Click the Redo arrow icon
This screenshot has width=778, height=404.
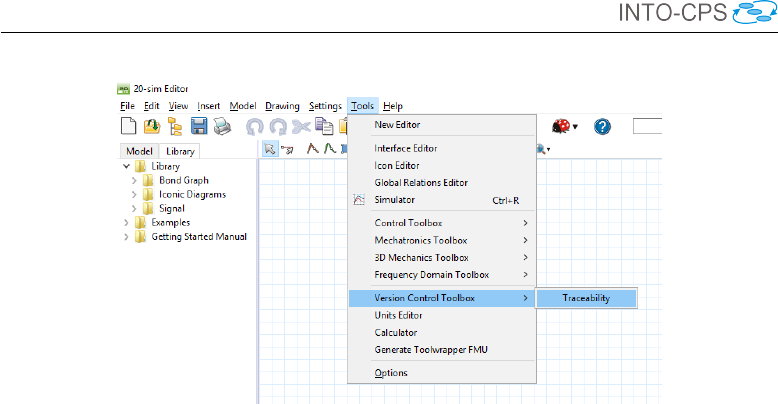tap(278, 127)
